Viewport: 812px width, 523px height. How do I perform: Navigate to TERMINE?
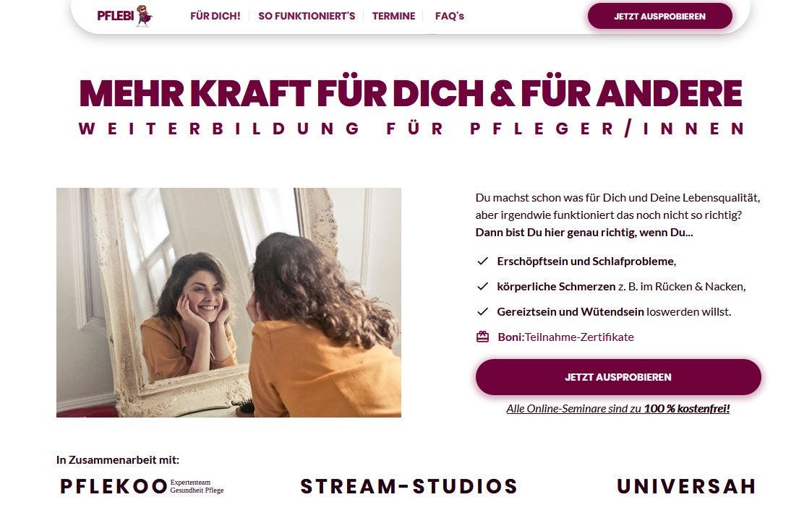click(x=393, y=16)
